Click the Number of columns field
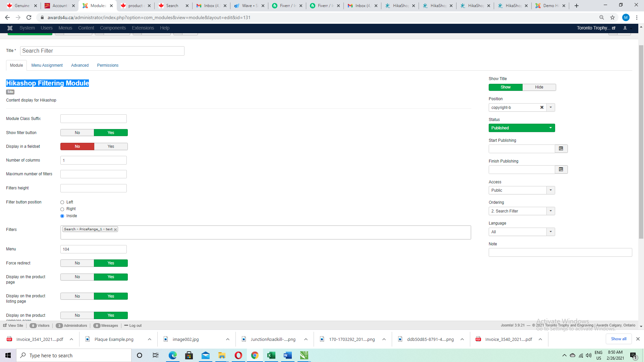 point(93,160)
